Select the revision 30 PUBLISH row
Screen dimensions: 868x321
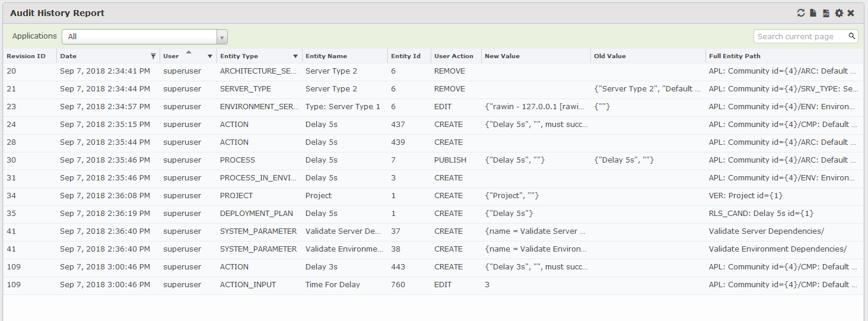click(x=433, y=160)
